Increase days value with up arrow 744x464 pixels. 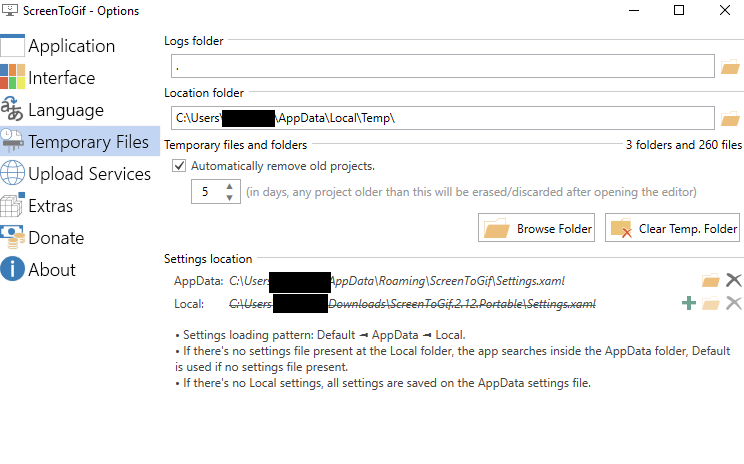230,186
